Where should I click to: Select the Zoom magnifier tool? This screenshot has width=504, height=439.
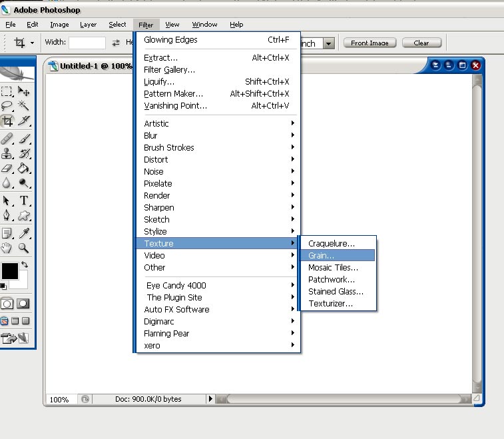pyautogui.click(x=24, y=248)
